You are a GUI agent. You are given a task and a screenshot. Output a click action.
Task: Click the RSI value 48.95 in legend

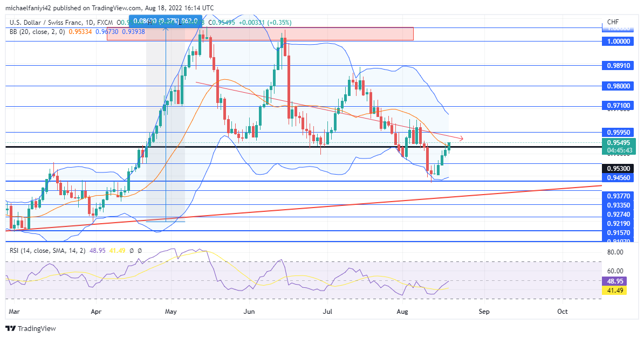(x=97, y=250)
